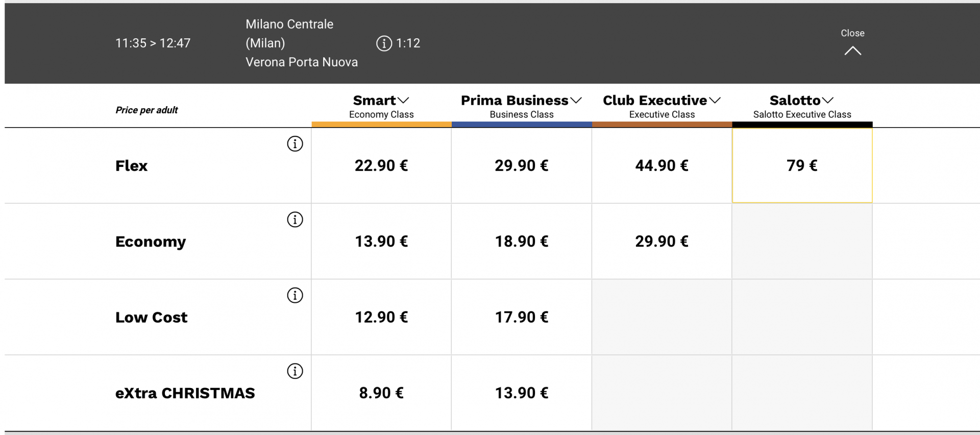Choose the Flex Club Executive 44.90 € fare
The height and width of the screenshot is (435, 980).
[661, 165]
